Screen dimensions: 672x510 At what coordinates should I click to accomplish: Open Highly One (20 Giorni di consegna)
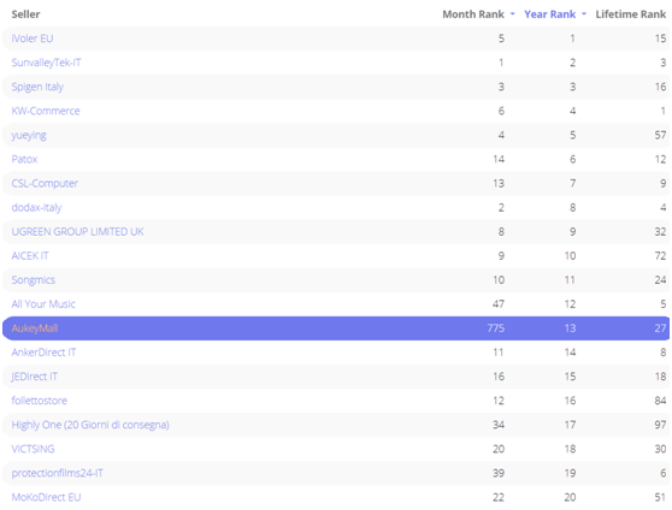[x=90, y=425]
